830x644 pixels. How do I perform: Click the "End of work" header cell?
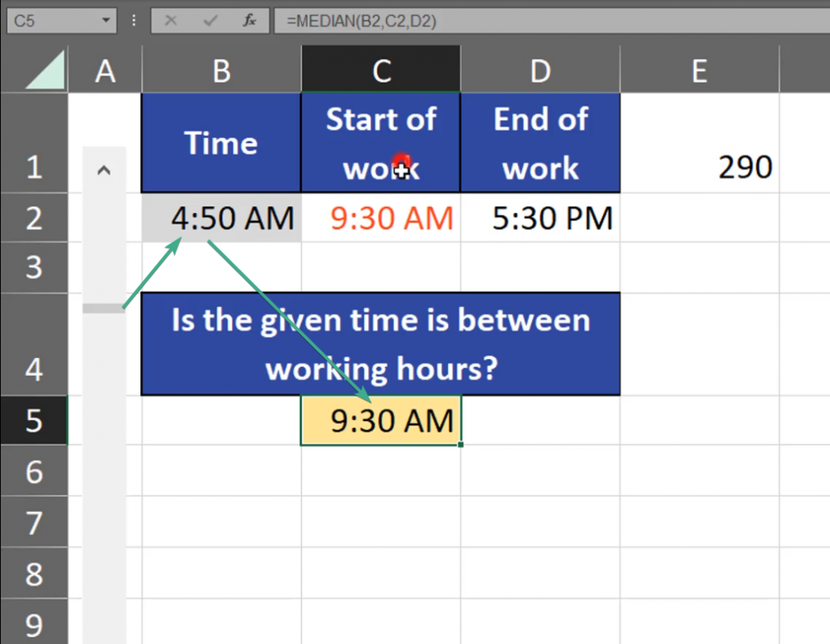click(540, 143)
